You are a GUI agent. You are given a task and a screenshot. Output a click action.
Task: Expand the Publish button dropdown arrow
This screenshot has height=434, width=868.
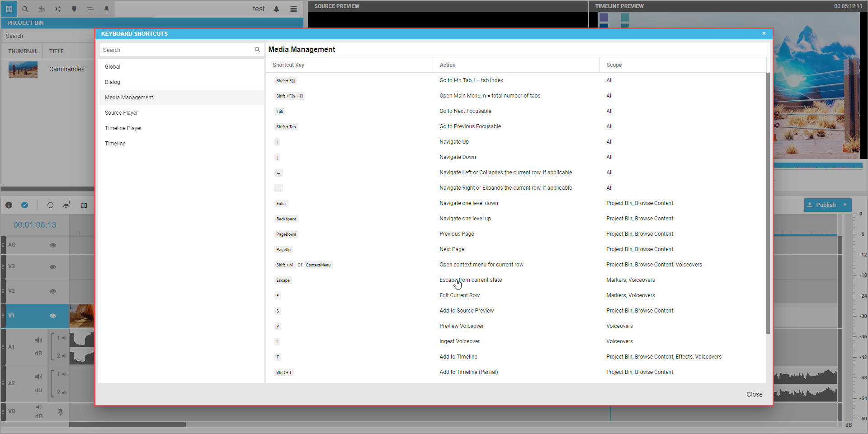click(x=845, y=205)
